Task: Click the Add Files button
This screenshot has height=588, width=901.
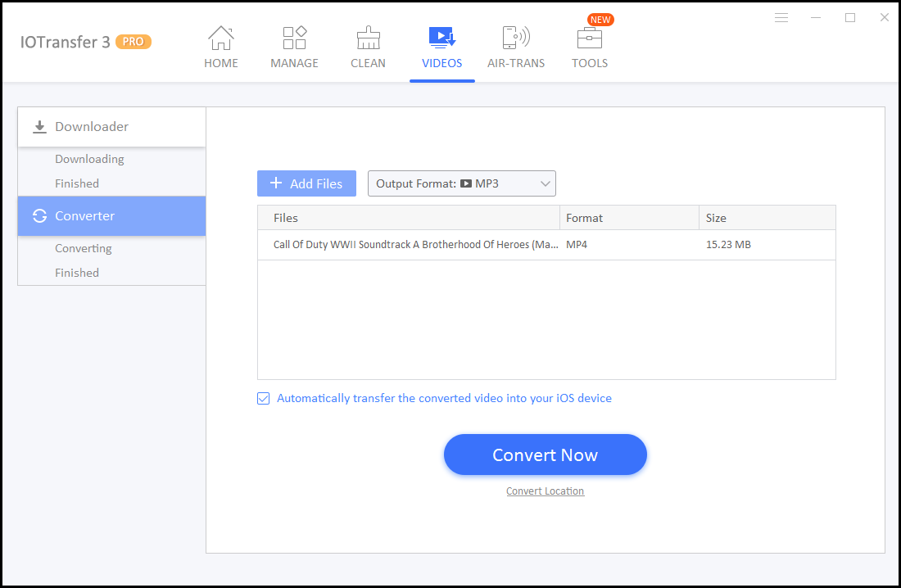Action: 306,183
